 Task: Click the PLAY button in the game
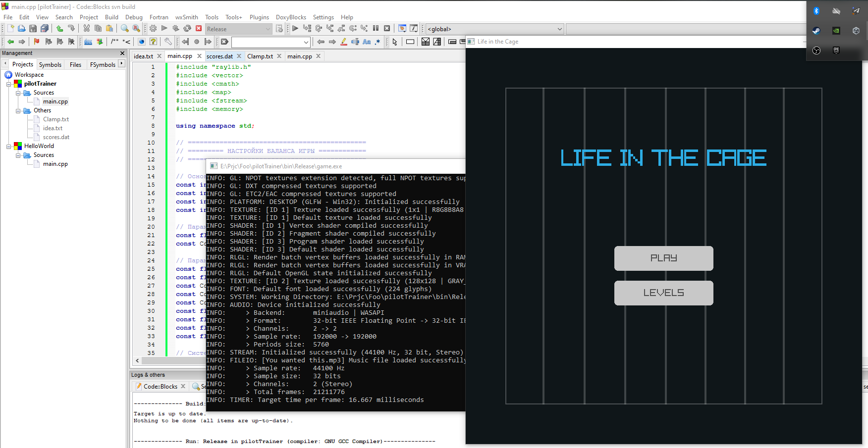(x=664, y=258)
